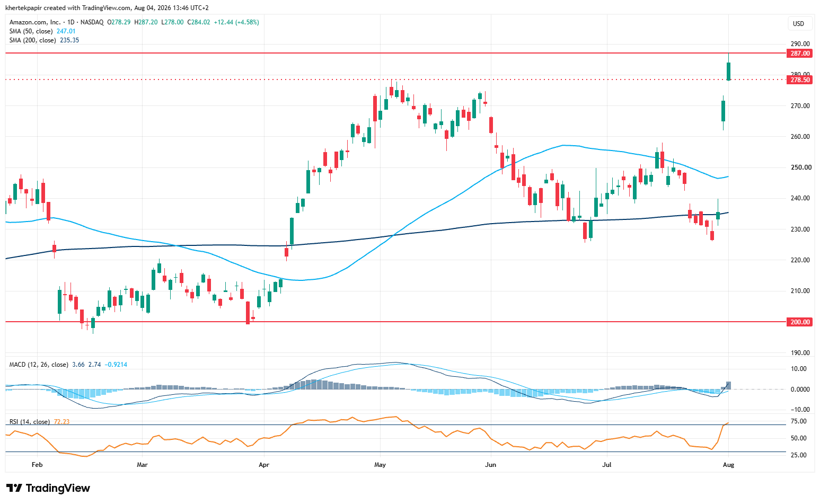Click the USD currency label
This screenshot has height=504, width=820.
point(798,24)
